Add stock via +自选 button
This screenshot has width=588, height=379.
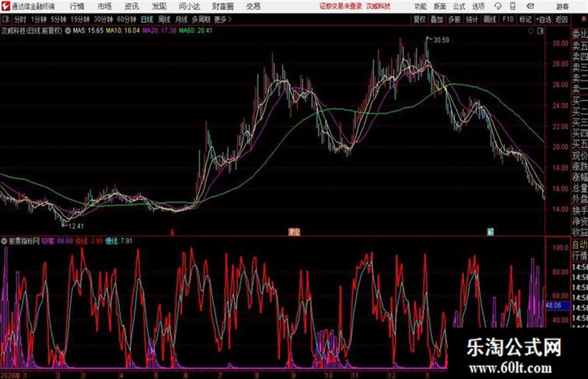[544, 19]
